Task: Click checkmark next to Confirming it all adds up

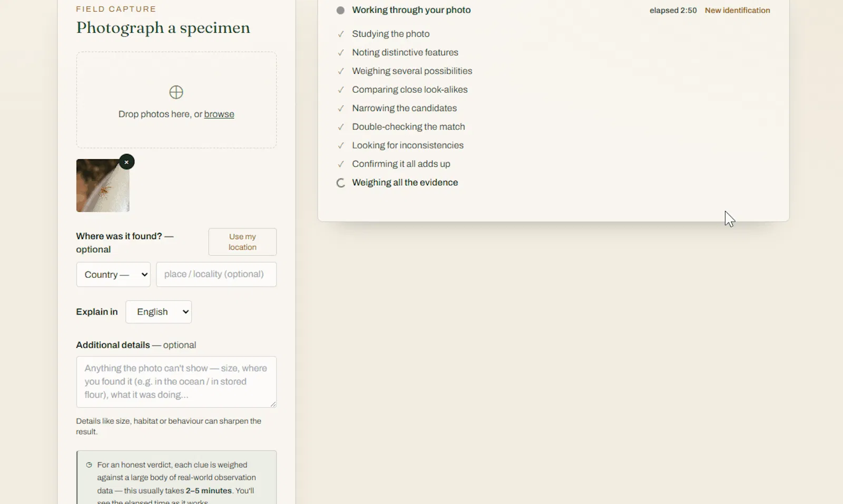Action: pos(341,164)
